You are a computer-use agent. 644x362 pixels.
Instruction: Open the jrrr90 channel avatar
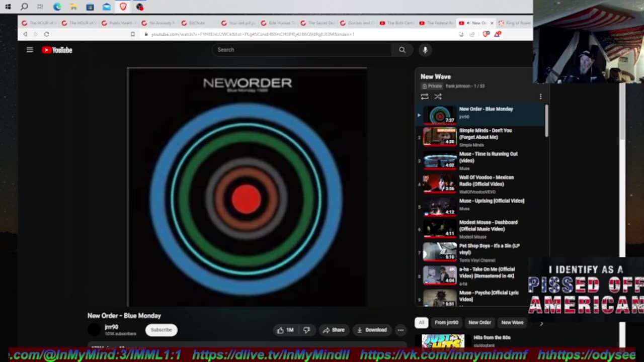point(95,330)
